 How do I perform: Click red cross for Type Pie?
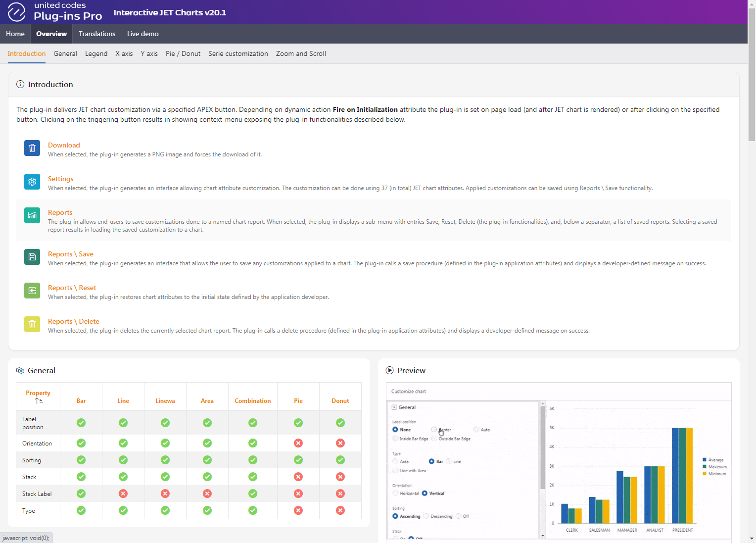coord(298,510)
